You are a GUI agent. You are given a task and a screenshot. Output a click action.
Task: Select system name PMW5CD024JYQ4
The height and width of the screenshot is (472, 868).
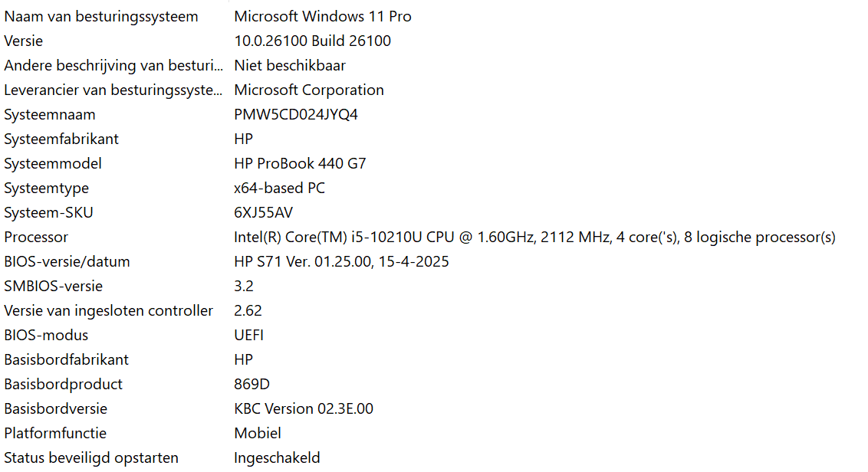coord(296,114)
